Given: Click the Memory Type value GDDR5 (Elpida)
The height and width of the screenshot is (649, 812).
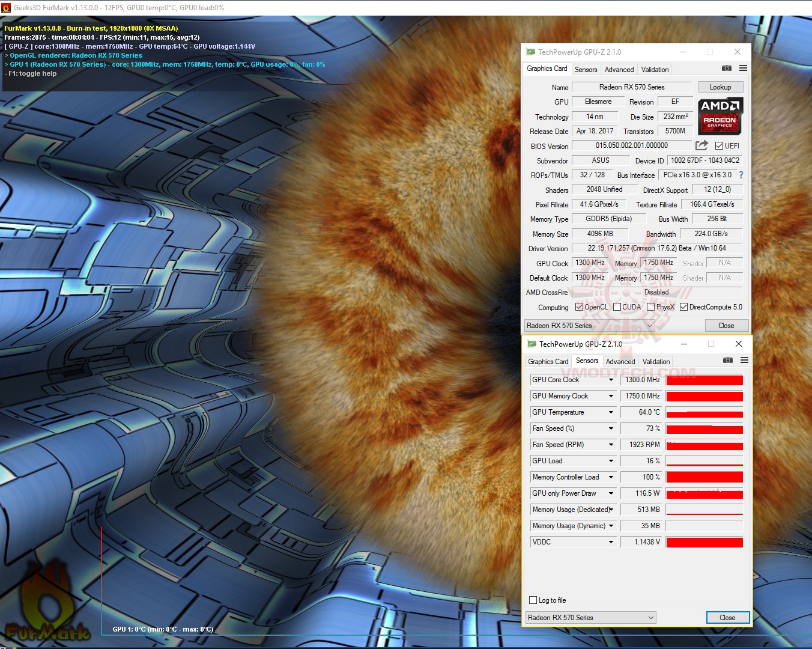Looking at the screenshot, I should (608, 219).
